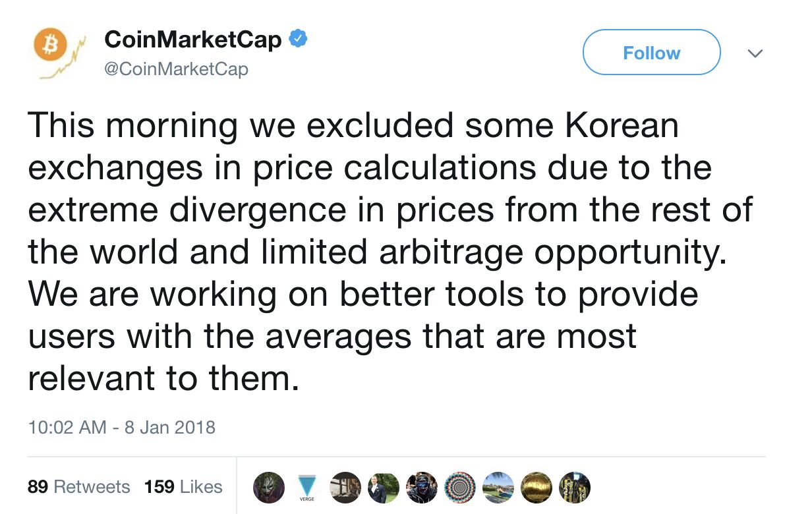Open the dark room window avatar
The height and width of the screenshot is (514, 812).
[345, 487]
